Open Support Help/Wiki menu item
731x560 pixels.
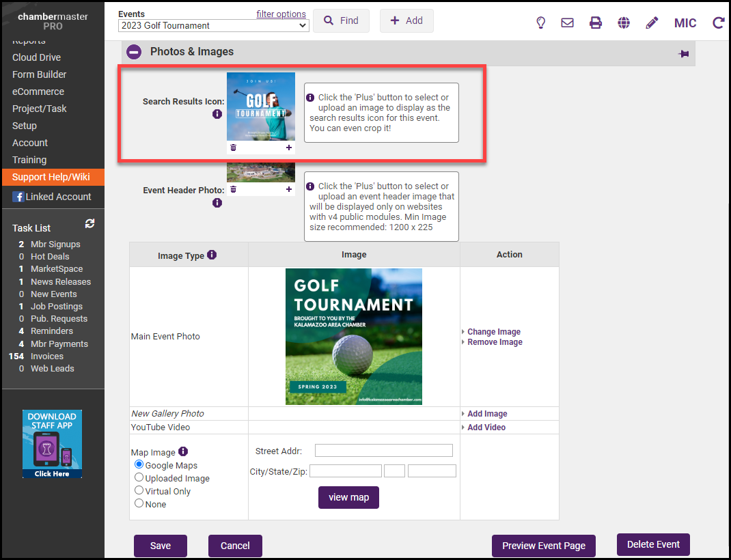pos(51,177)
